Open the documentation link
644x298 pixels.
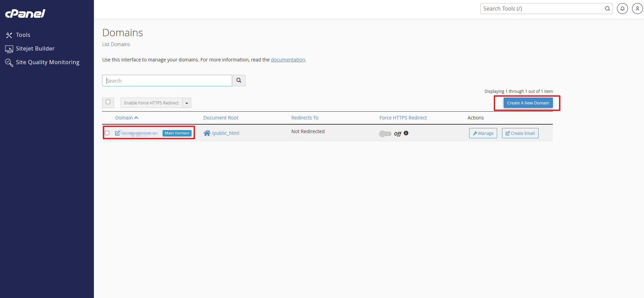pyautogui.click(x=288, y=60)
